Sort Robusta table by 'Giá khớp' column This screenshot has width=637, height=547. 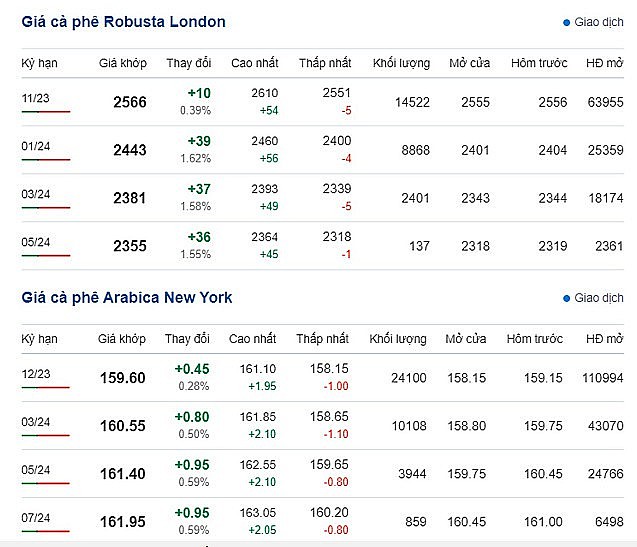[122, 63]
